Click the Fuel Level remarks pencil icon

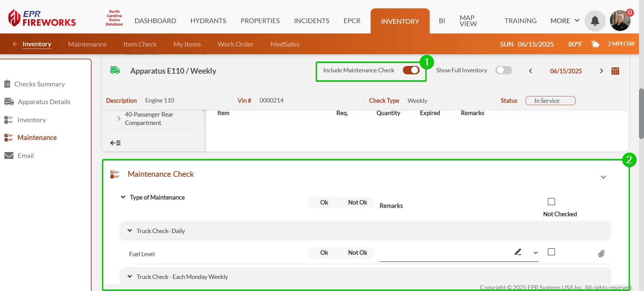click(518, 252)
